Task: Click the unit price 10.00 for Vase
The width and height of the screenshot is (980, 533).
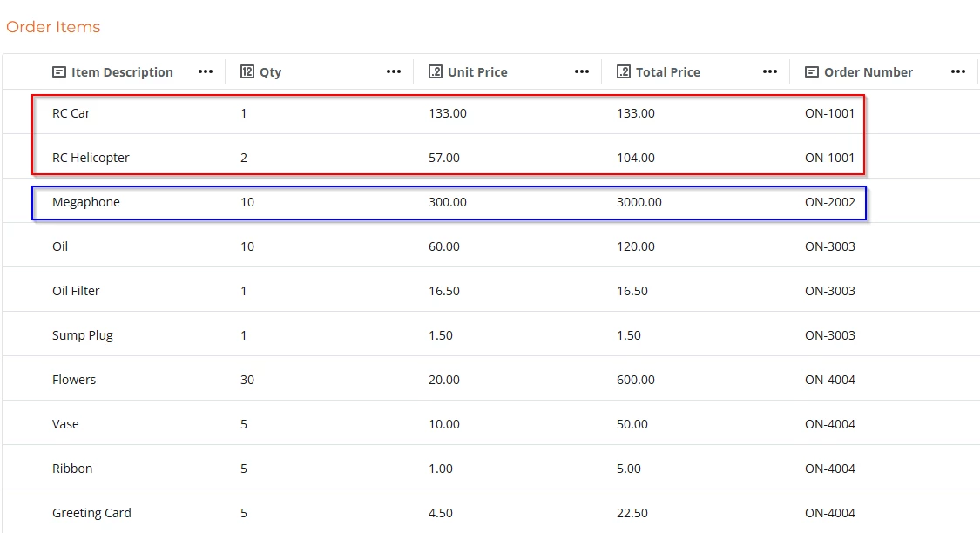Action: [443, 423]
